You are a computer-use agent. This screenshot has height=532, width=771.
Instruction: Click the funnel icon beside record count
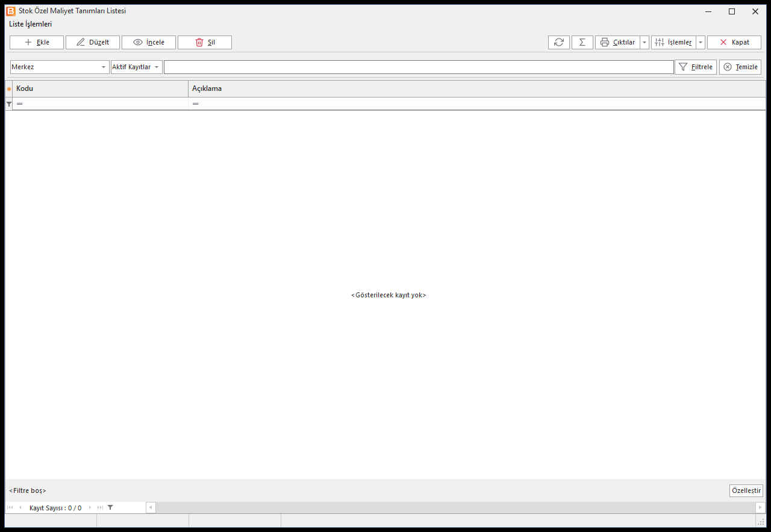tap(110, 508)
